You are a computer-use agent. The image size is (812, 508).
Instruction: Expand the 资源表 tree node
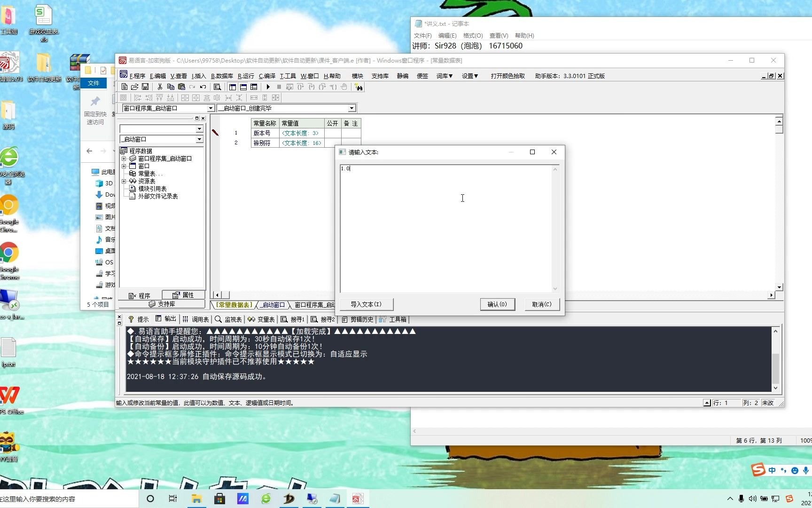(124, 181)
